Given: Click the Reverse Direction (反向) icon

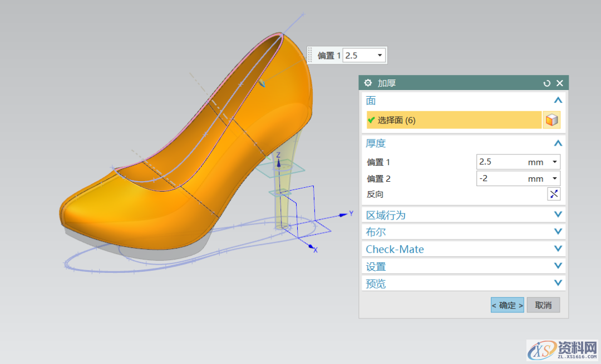Looking at the screenshot, I should [x=554, y=194].
